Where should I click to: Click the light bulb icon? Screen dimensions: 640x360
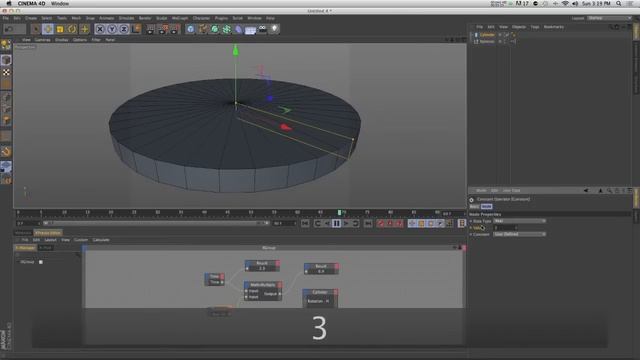(274, 29)
